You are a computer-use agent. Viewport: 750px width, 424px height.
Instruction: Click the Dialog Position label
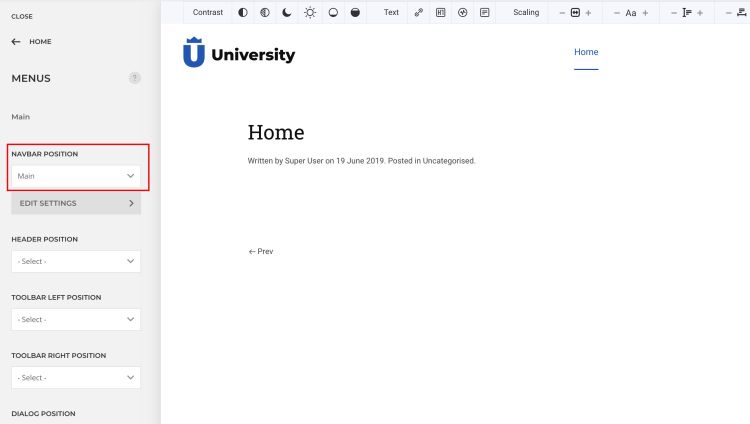click(44, 413)
